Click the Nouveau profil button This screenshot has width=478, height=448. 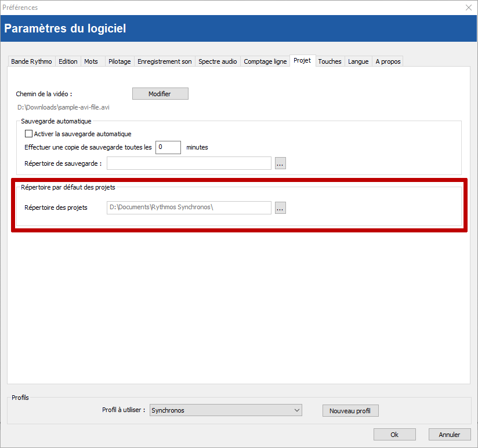coord(350,411)
